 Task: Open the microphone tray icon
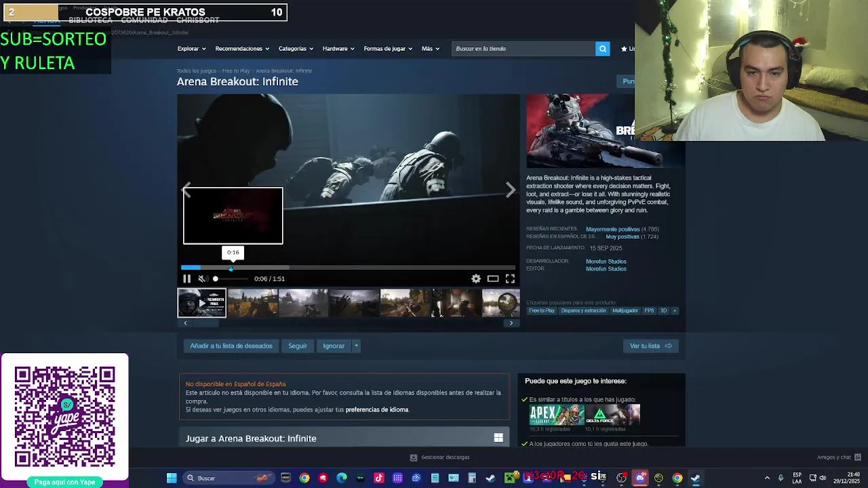click(781, 478)
